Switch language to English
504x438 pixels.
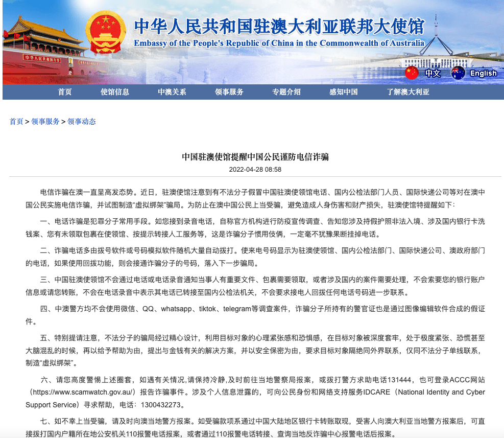pyautogui.click(x=483, y=73)
